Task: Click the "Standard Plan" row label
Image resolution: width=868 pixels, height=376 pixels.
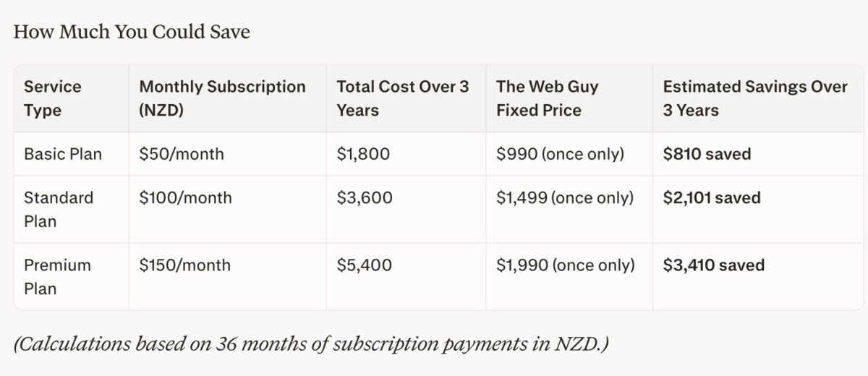Action: point(59,210)
